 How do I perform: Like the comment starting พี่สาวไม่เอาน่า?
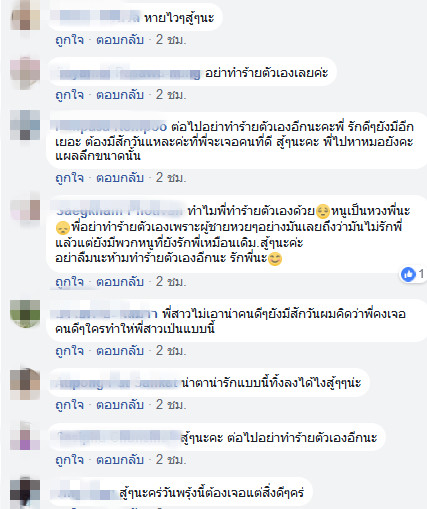coord(70,351)
